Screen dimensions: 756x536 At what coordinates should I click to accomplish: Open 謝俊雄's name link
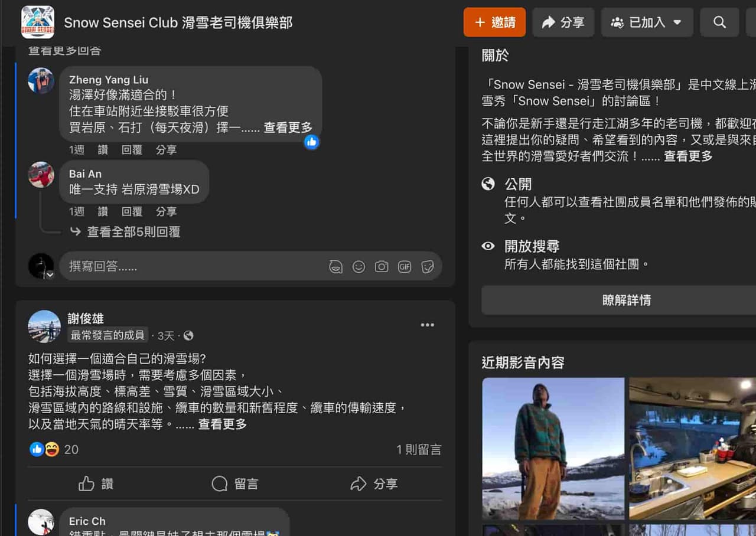click(x=86, y=319)
